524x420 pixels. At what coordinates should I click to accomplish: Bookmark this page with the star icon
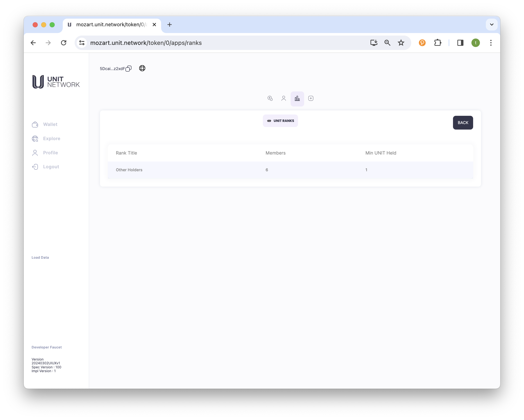[x=401, y=43]
